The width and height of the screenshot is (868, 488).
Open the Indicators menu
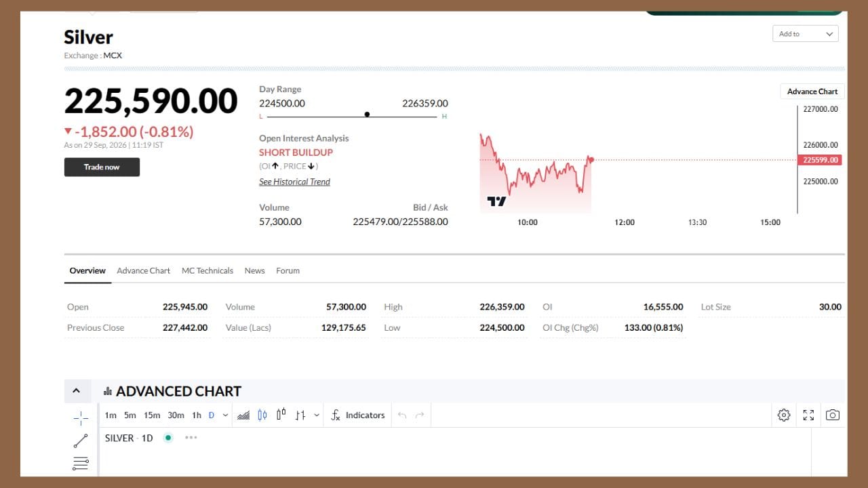(357, 415)
